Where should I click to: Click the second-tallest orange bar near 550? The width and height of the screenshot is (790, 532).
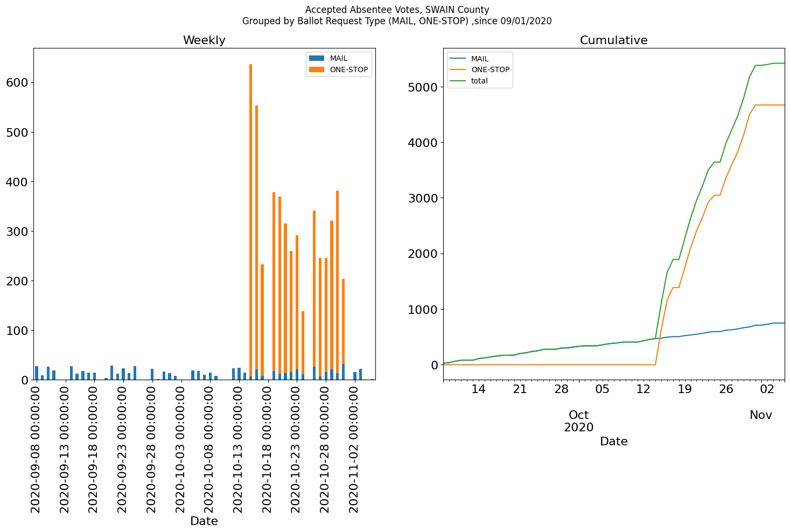[x=256, y=237]
